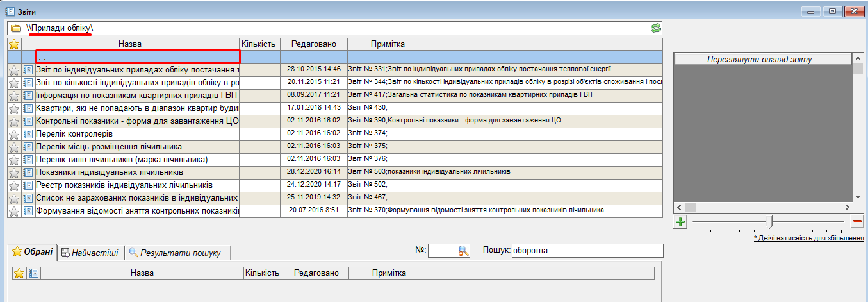This screenshot has height=302, width=868.
Task: Mark Квартири, які не попадають report as favorite
Action: point(14,108)
